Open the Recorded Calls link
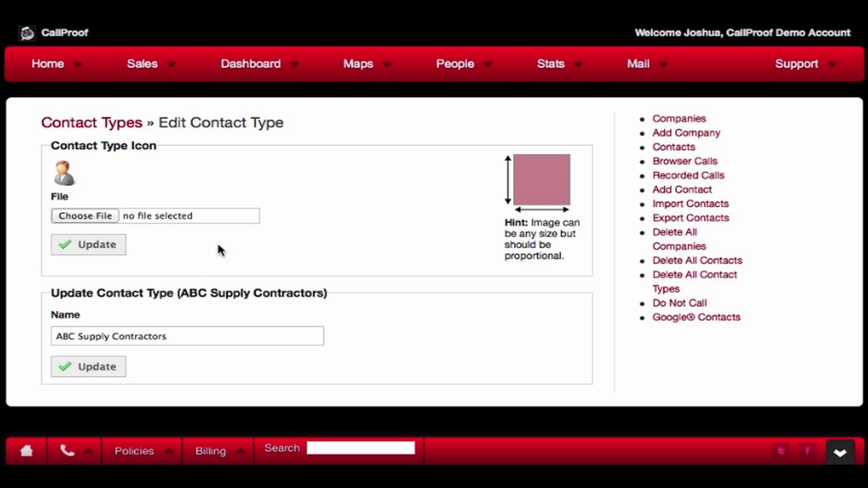This screenshot has height=488, width=868. point(689,175)
